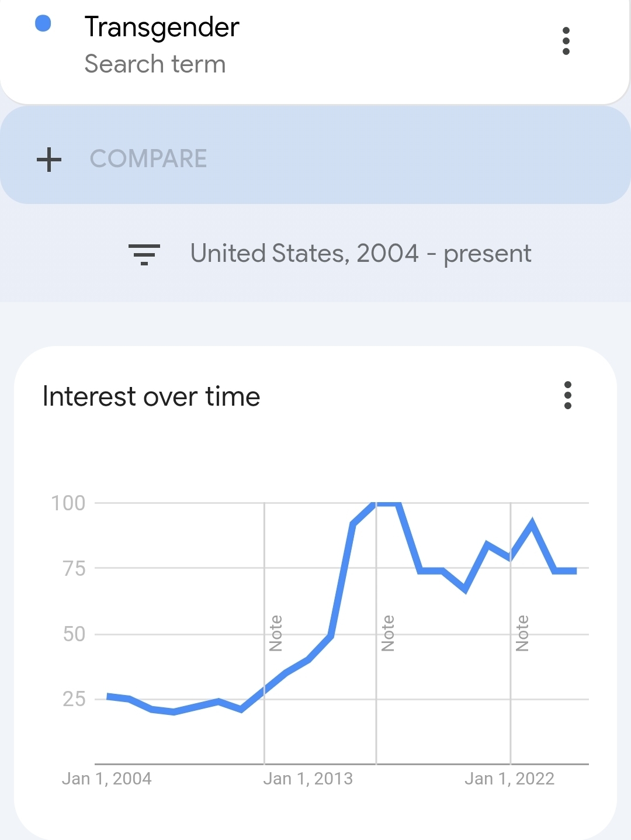Tap the filter icon beside United States

[144, 254]
